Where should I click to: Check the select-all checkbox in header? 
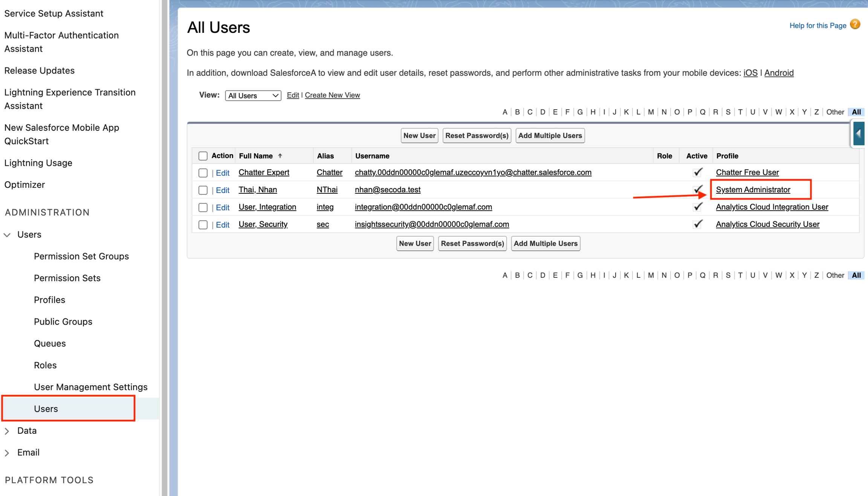(x=203, y=156)
